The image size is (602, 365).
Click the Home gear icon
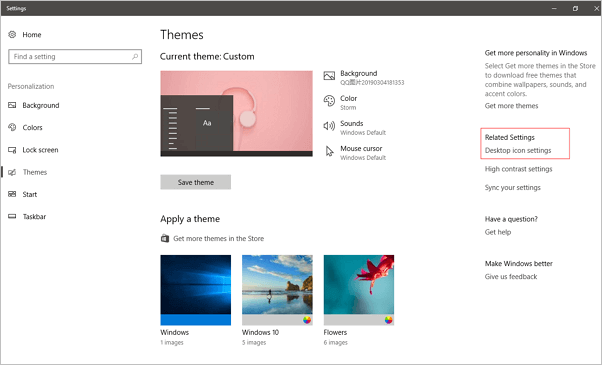12,35
